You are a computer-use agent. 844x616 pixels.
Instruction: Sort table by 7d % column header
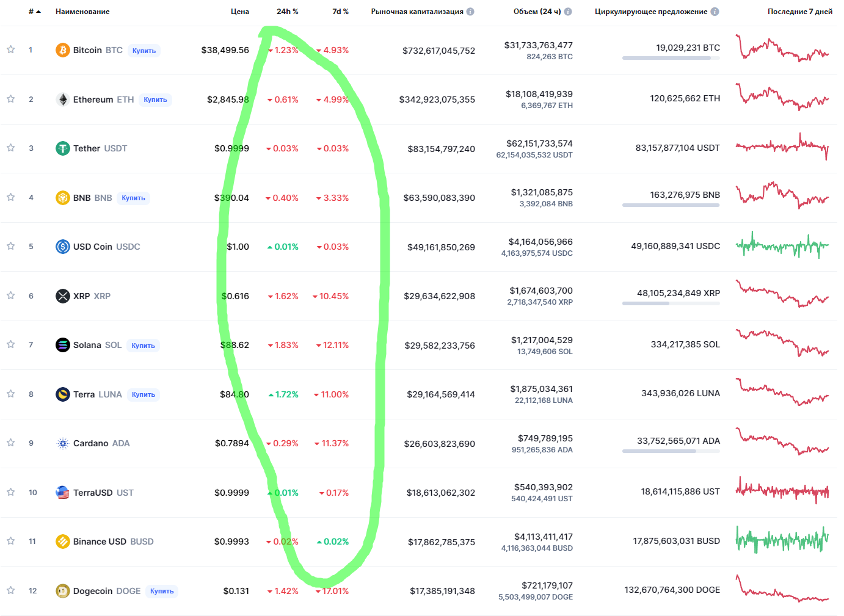pyautogui.click(x=341, y=12)
